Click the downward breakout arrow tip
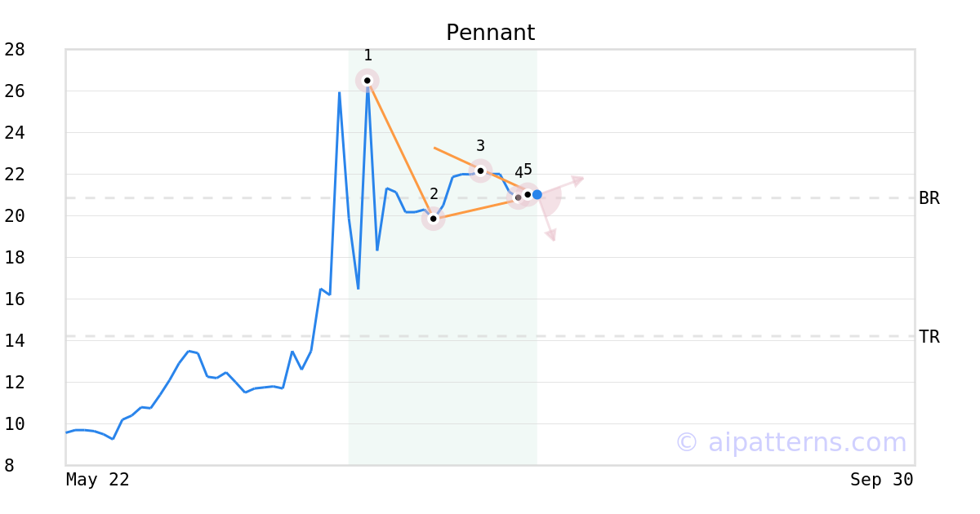Image resolution: width=980 pixels, height=514 pixels. pyautogui.click(x=551, y=235)
